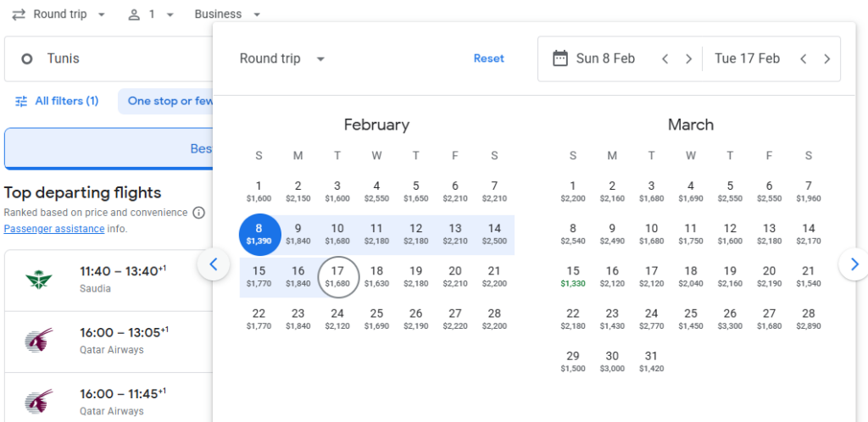Click Qatar Airways logo for 13:05 flight

click(x=39, y=341)
